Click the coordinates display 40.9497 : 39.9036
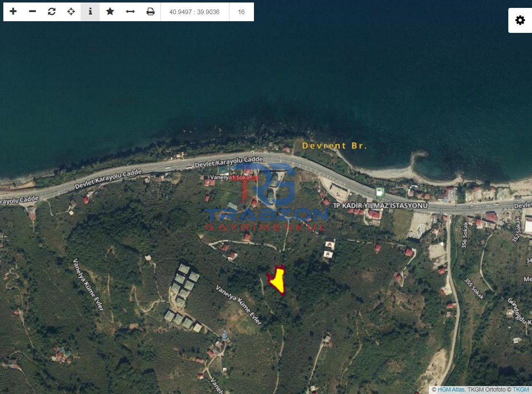Image resolution: width=532 pixels, height=394 pixels. [194, 12]
